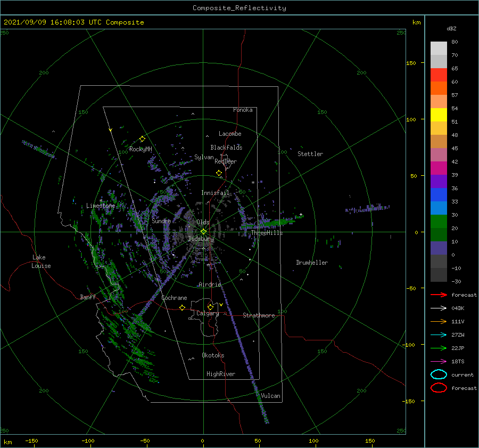
Task: Click the white 04DK arrow icon
Action: (439, 308)
